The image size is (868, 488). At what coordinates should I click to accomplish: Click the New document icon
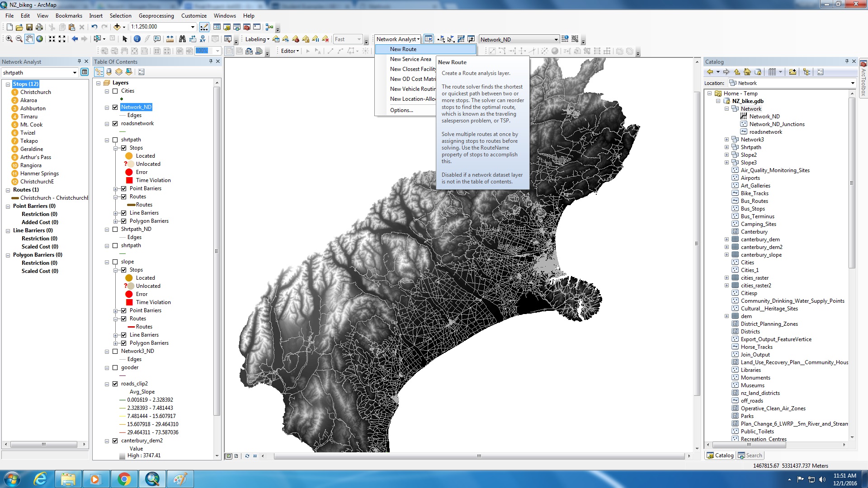click(x=9, y=27)
